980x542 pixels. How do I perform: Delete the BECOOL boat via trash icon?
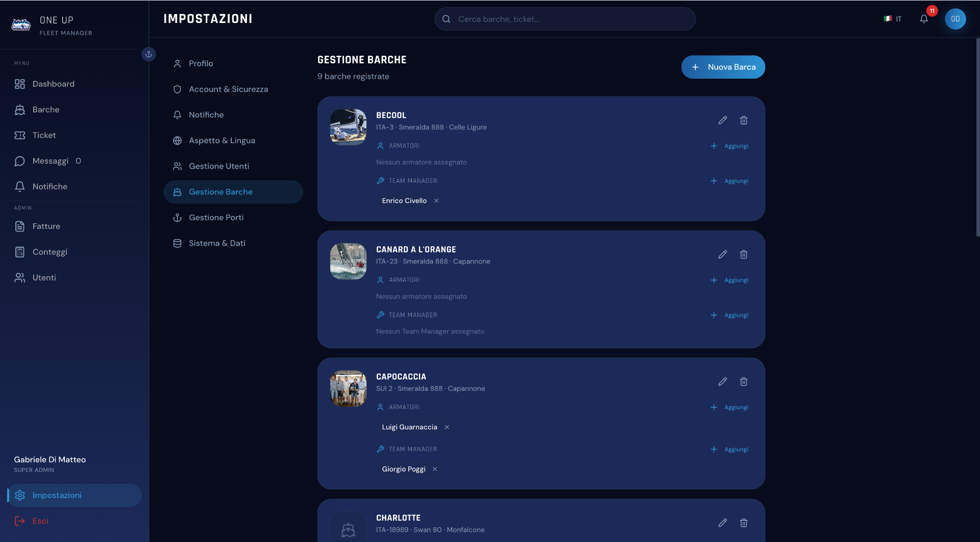click(744, 120)
